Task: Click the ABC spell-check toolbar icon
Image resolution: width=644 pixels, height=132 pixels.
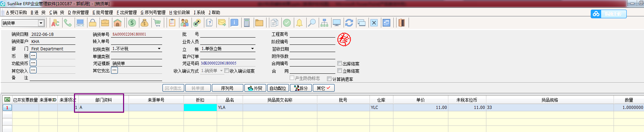Action: pyautogui.click(x=55, y=23)
